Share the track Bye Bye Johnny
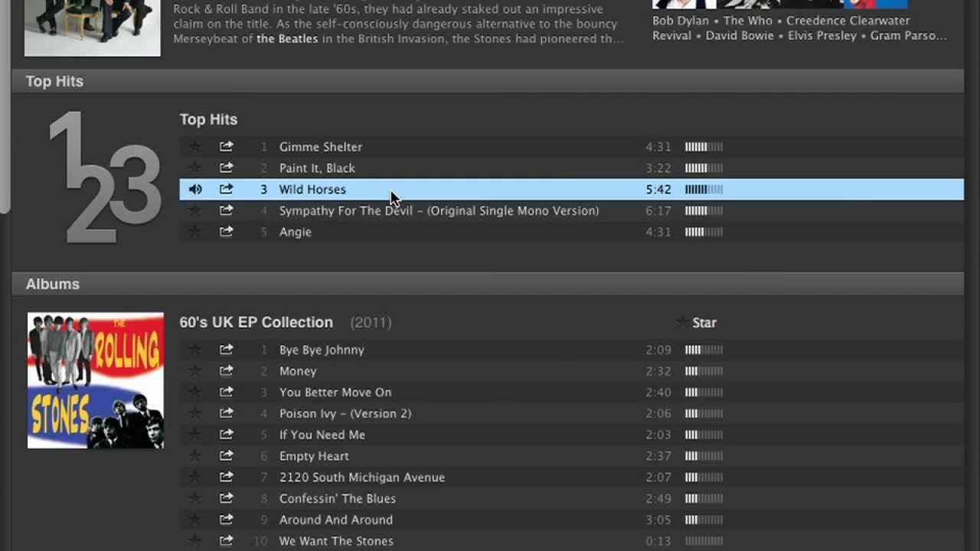This screenshot has width=980, height=551. tap(226, 350)
